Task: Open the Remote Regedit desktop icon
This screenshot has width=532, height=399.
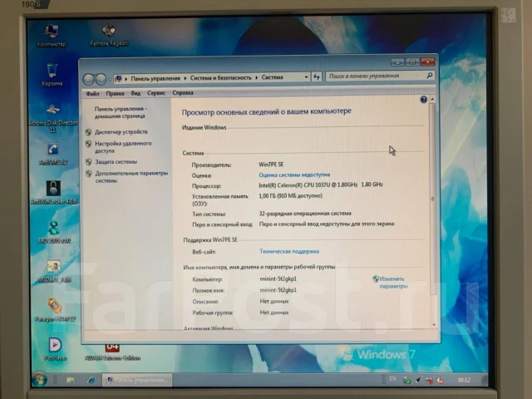Action: point(109,35)
